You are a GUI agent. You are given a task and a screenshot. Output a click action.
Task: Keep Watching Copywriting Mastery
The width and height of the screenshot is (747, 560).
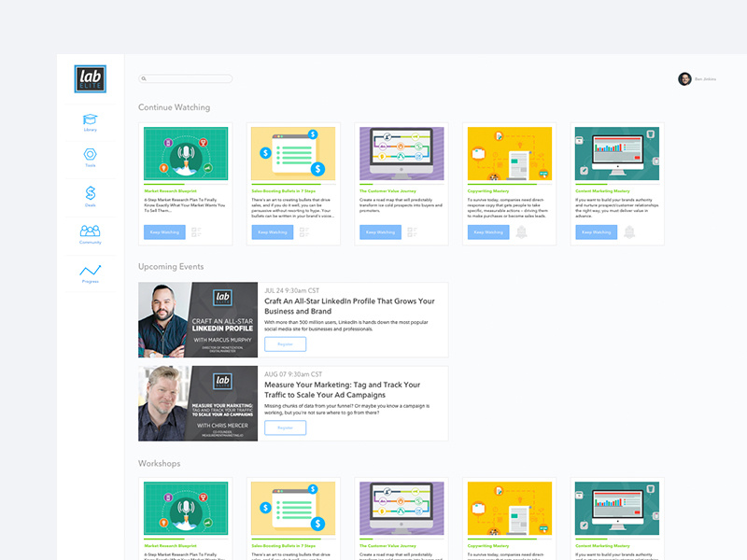click(x=488, y=231)
